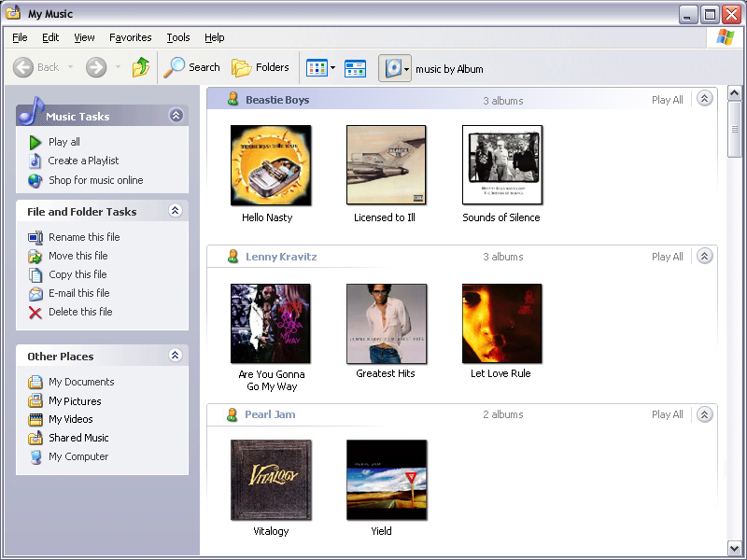
Task: Click the Copy this file icon
Action: coord(35,274)
